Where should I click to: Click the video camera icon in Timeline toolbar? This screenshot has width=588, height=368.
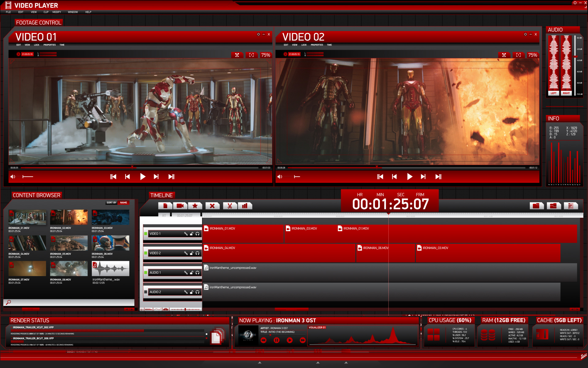point(180,206)
